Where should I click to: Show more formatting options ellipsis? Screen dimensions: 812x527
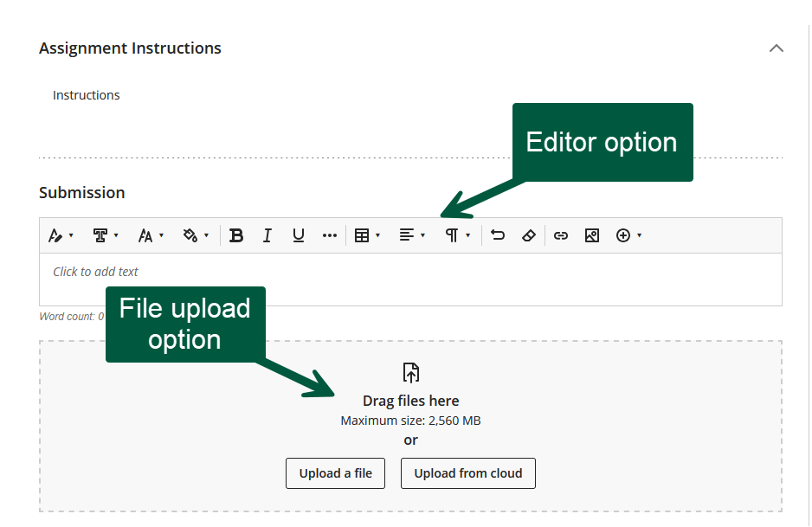[329, 235]
